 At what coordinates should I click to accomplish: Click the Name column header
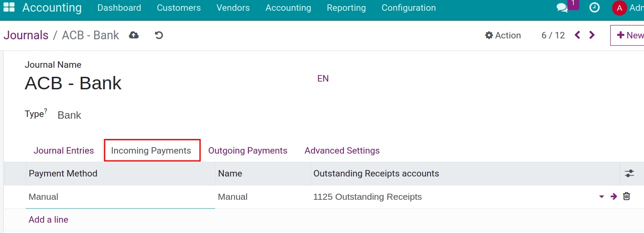pos(263,173)
